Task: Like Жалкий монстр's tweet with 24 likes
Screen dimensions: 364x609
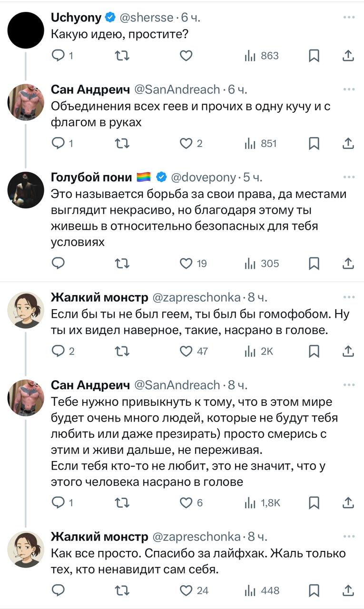Action: [186, 591]
